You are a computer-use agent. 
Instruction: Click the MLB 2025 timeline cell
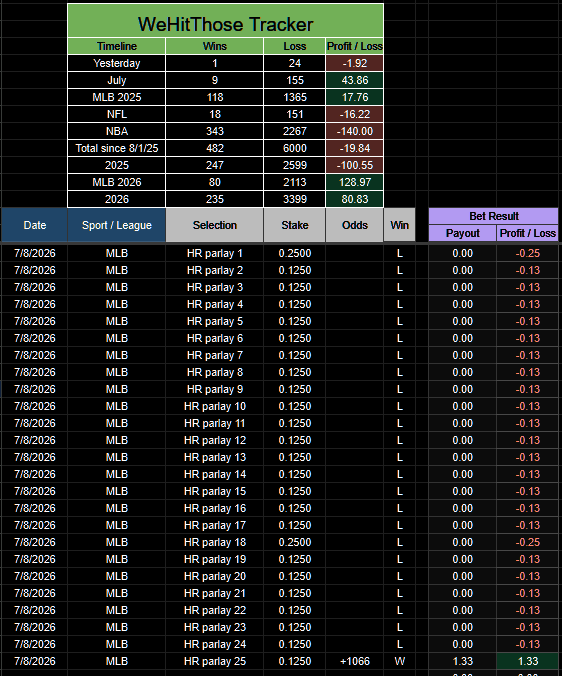(x=116, y=97)
